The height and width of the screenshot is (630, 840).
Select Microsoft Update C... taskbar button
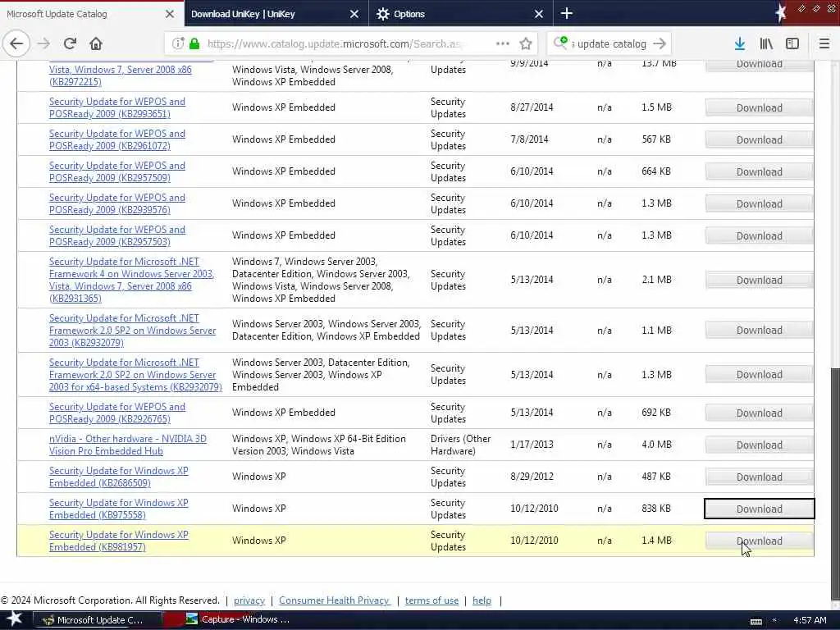[x=97, y=620]
